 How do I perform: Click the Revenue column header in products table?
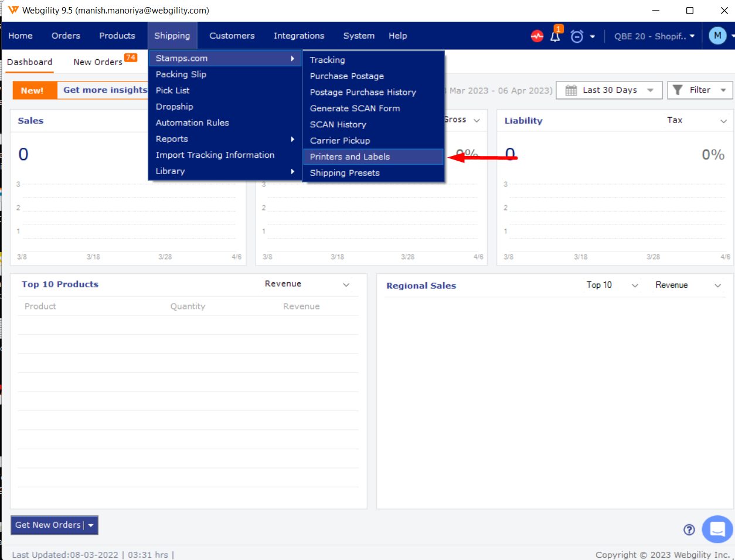coord(301,306)
